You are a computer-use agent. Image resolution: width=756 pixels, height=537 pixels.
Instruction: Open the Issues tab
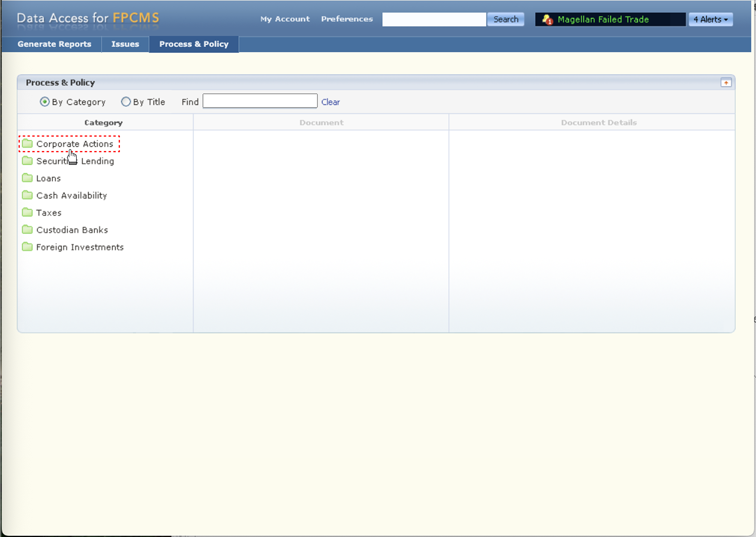(x=125, y=44)
